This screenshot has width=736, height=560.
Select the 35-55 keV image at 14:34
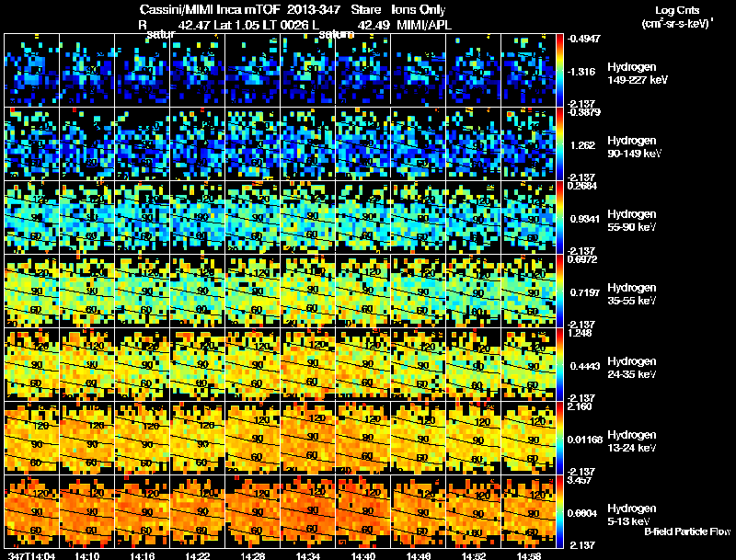pos(308,291)
